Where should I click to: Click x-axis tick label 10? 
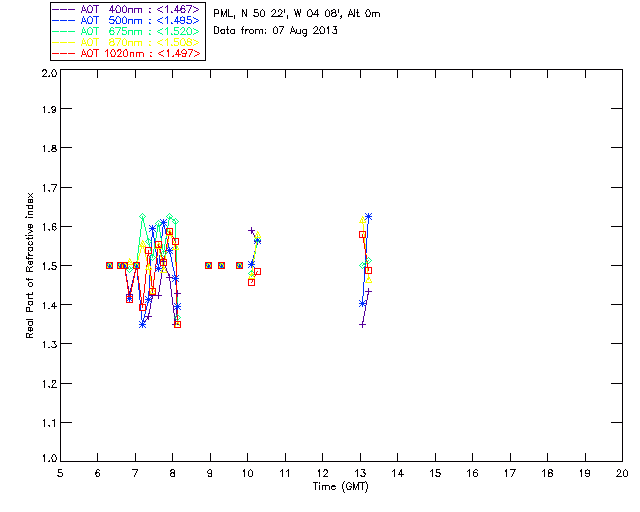coord(247,473)
